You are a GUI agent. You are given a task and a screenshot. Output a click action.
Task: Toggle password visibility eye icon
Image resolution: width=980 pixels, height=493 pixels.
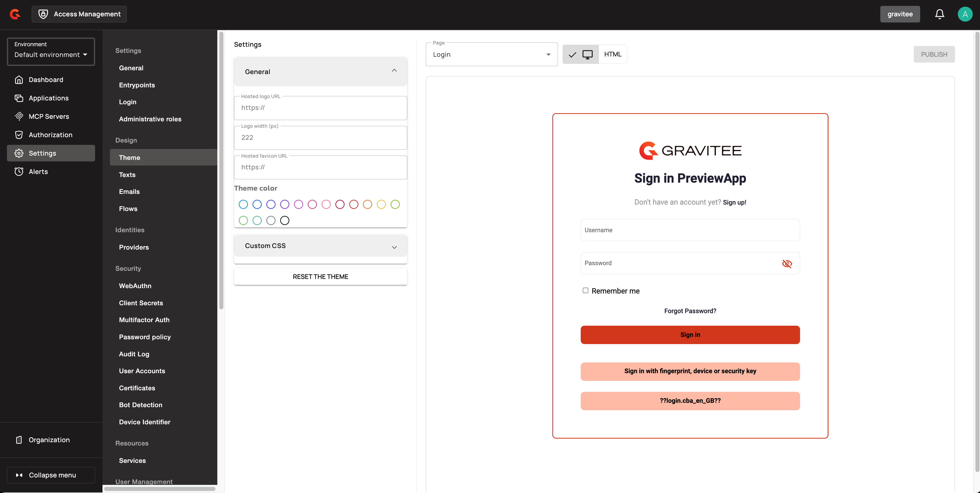787,263
